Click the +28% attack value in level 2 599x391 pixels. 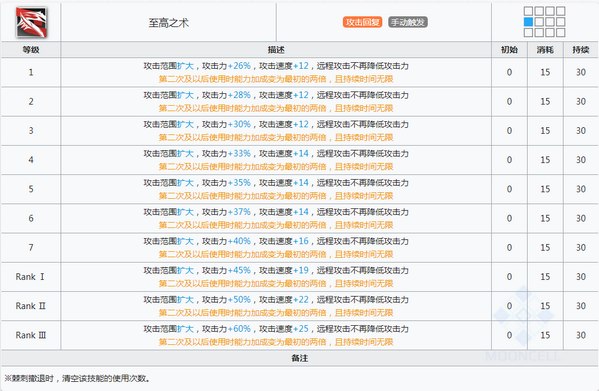pyautogui.click(x=239, y=95)
